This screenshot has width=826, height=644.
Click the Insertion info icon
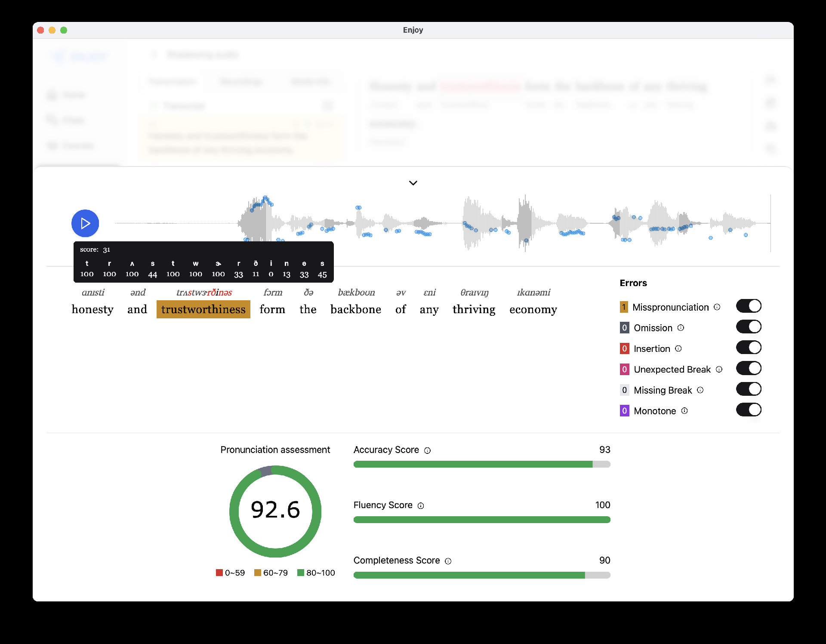tap(678, 348)
